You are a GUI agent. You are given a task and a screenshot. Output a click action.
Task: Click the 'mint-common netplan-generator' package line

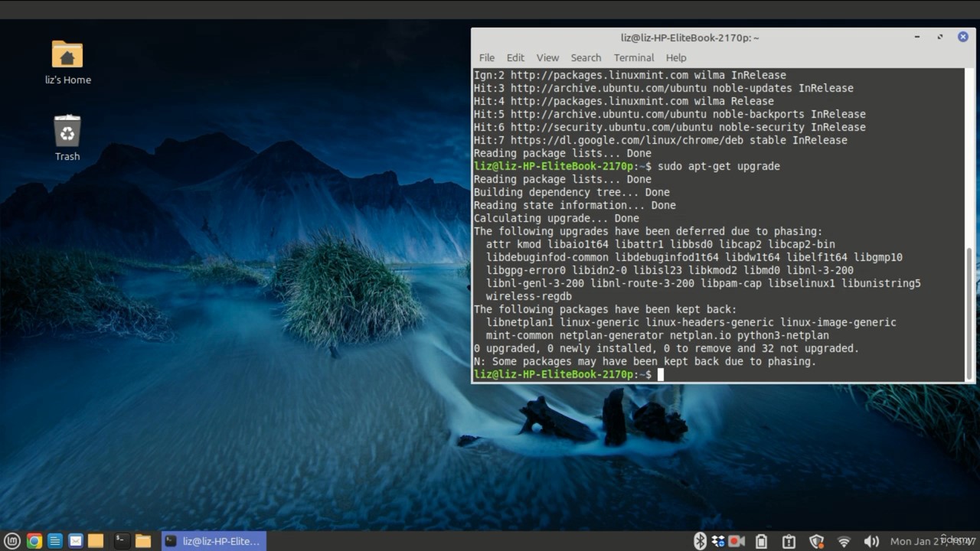[x=658, y=335]
